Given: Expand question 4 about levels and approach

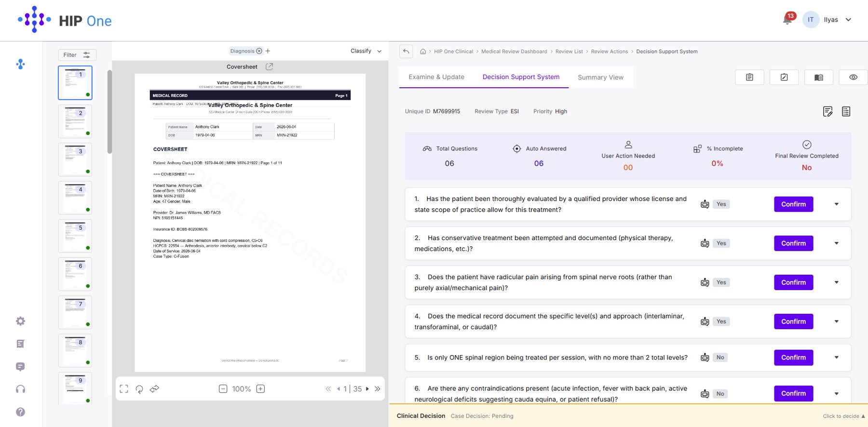Looking at the screenshot, I should pos(837,321).
